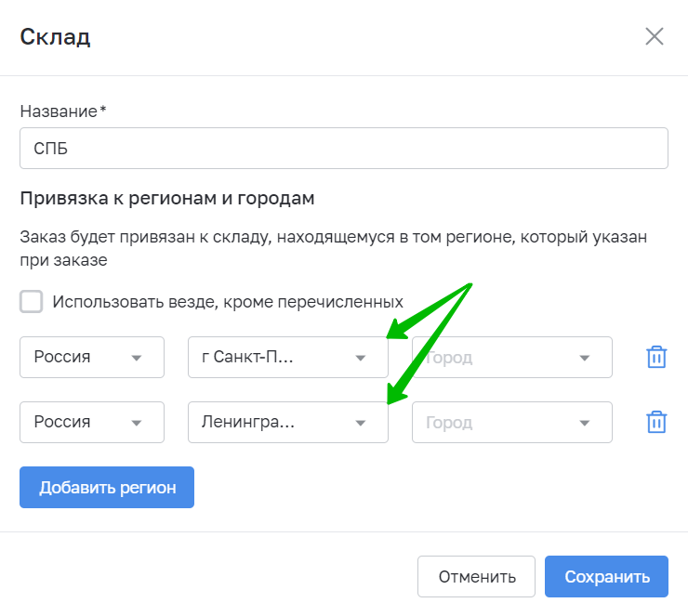Click the caret arrow of the Ленингра... dropdown
This screenshot has height=616, width=688.
[x=361, y=423]
